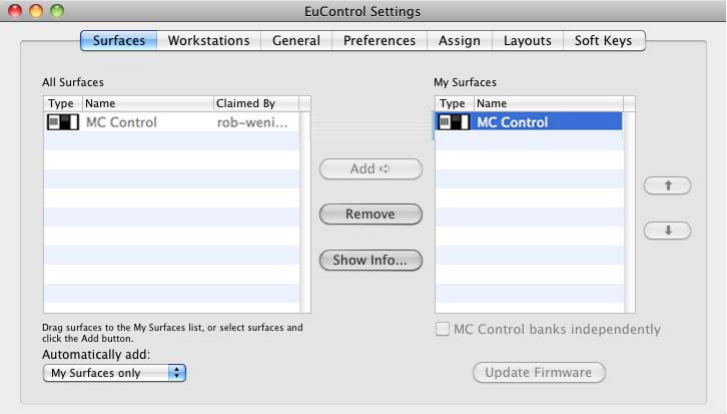Click the Remove button
The image size is (727, 414).
point(370,214)
